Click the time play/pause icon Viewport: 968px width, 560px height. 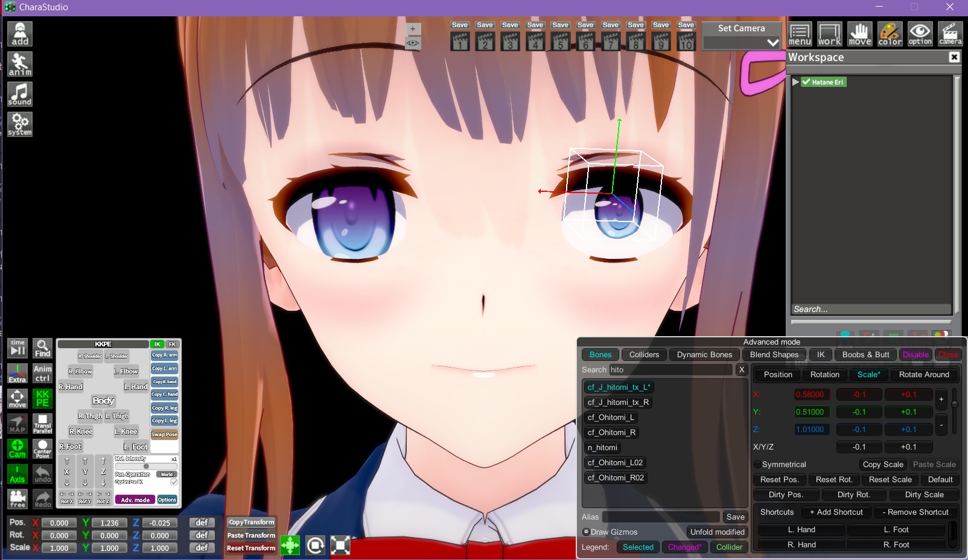coord(18,348)
